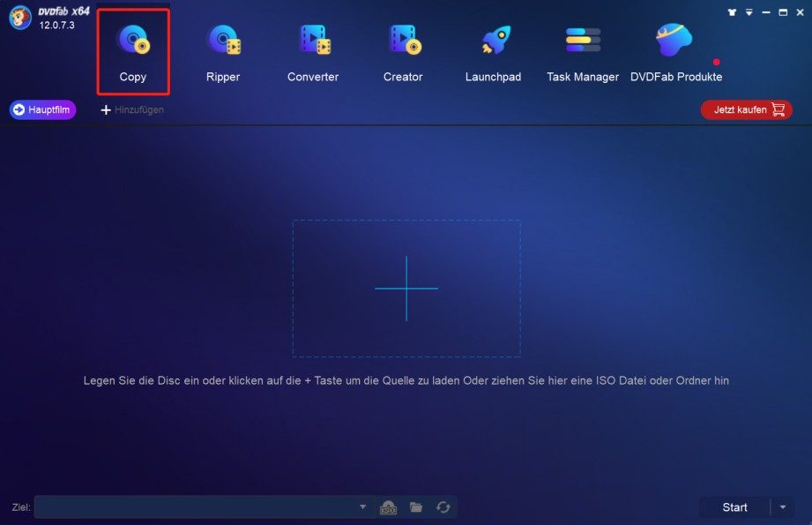812x525 pixels.
Task: Click Hinzufügen to add a source
Action: pos(132,110)
